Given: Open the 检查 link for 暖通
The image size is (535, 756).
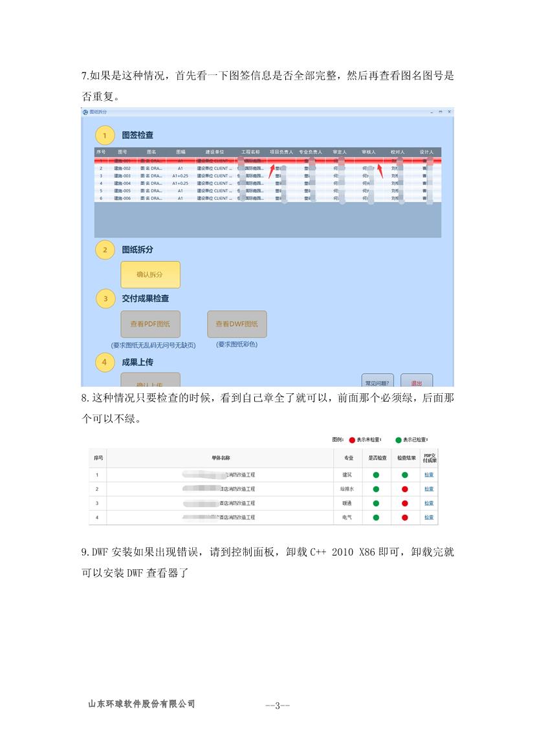Looking at the screenshot, I should coord(429,503).
